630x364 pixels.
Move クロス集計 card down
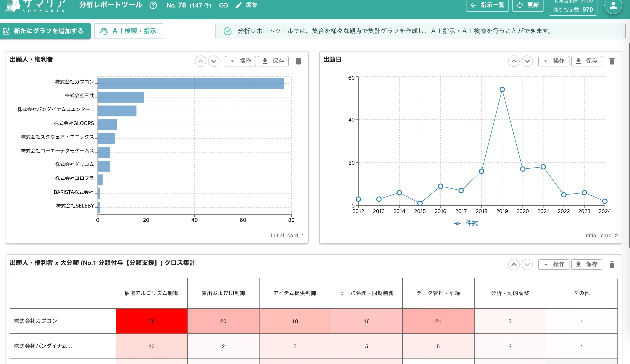pyautogui.click(x=527, y=265)
